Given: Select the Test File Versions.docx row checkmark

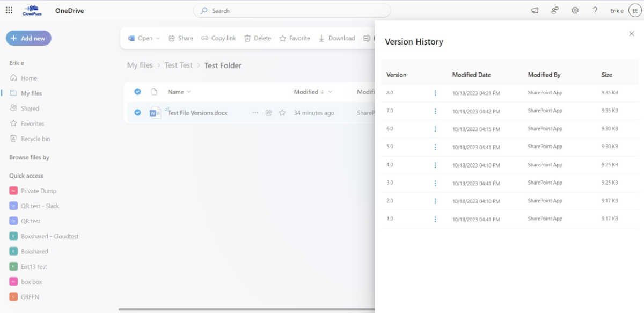Looking at the screenshot, I should pos(137,113).
